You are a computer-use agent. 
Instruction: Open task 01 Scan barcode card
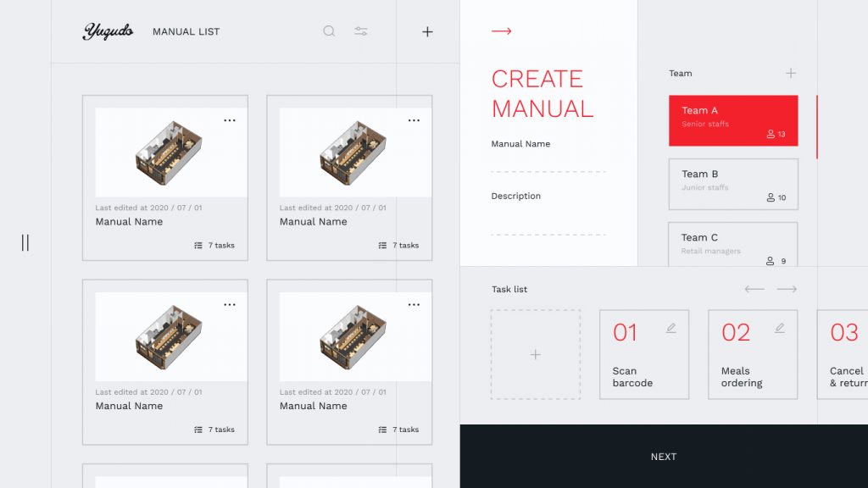[644, 354]
